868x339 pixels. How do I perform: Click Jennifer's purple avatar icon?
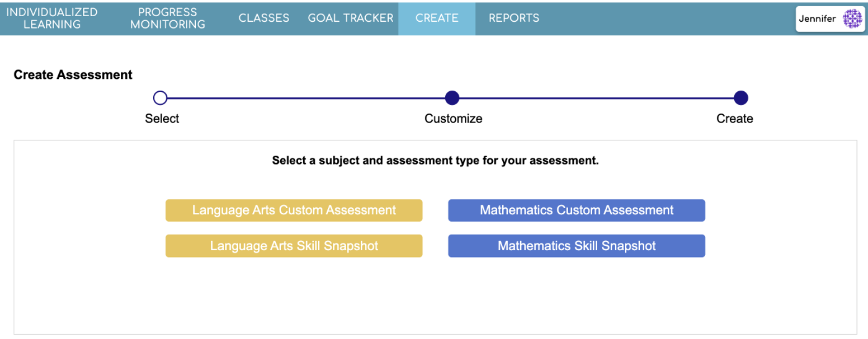(x=852, y=19)
